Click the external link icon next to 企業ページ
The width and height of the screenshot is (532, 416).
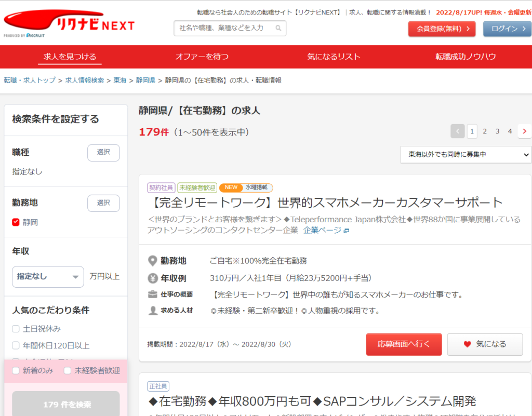coord(347,231)
